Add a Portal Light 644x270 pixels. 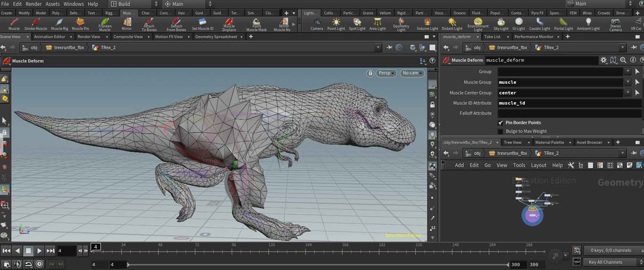563,24
